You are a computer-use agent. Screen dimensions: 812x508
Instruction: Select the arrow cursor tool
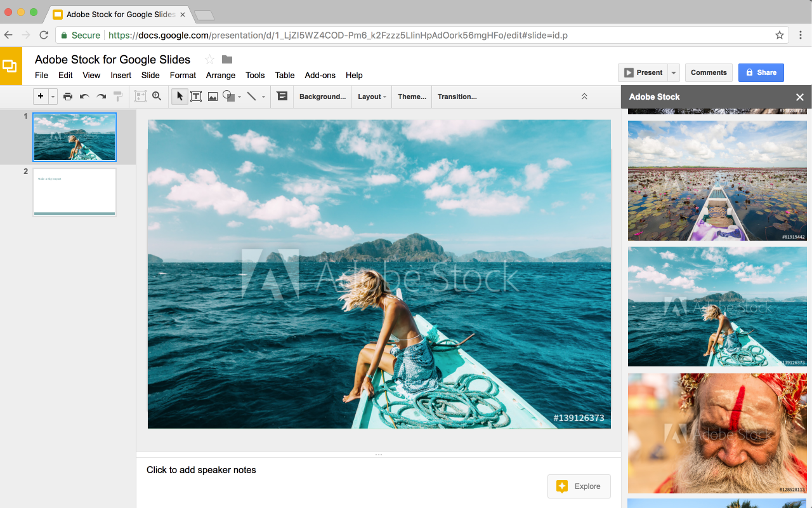pos(180,97)
